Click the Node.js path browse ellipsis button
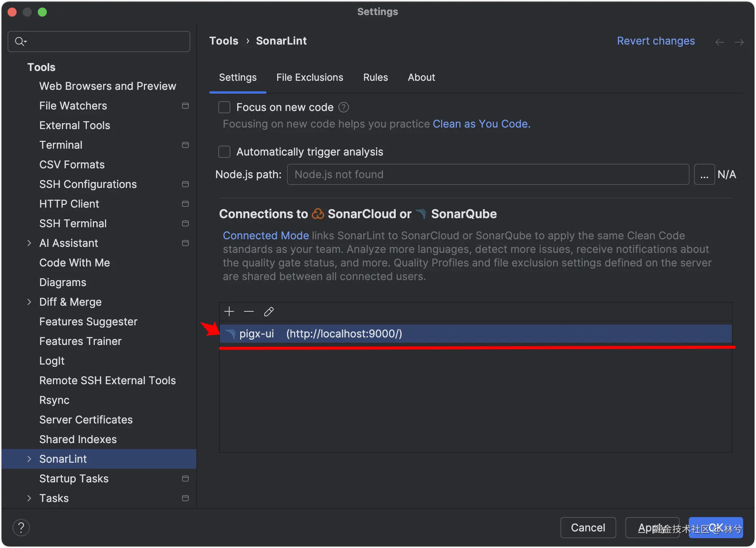The height and width of the screenshot is (548, 756). (704, 175)
